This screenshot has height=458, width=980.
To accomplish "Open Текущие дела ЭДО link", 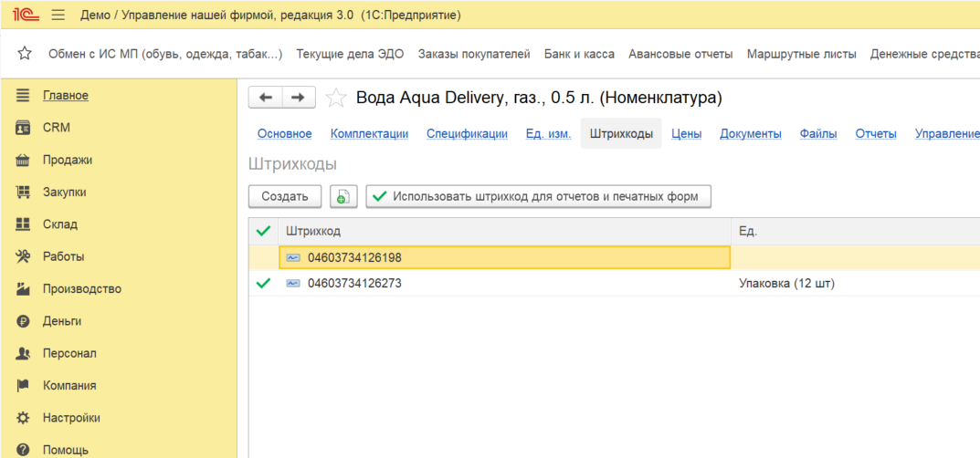I will (350, 55).
